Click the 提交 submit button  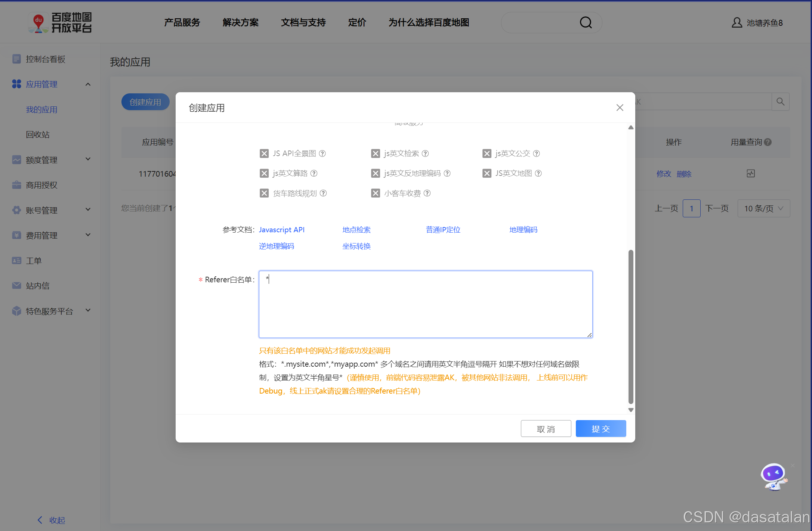(x=600, y=429)
